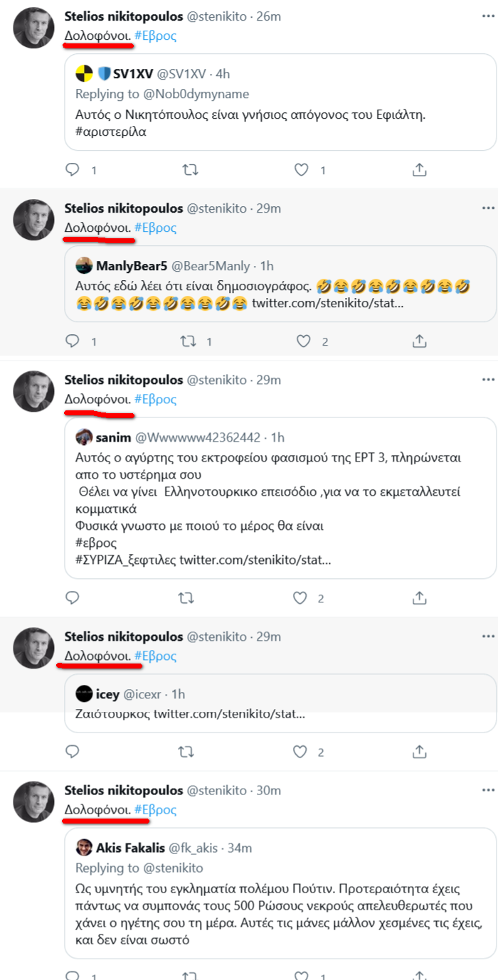Viewport: 498px width, 980px height.
Task: Retweet the tweet quoting icey
Action: tap(186, 752)
